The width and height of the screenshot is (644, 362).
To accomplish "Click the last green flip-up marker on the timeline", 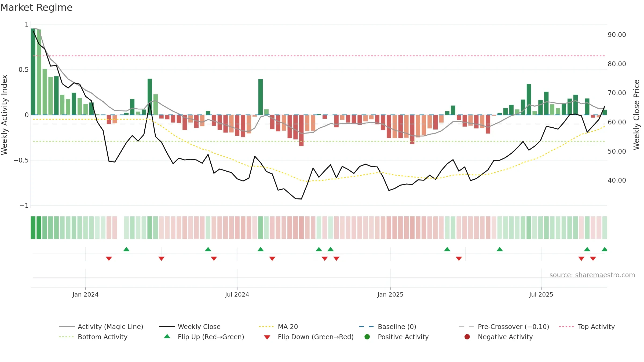I will pos(604,249).
